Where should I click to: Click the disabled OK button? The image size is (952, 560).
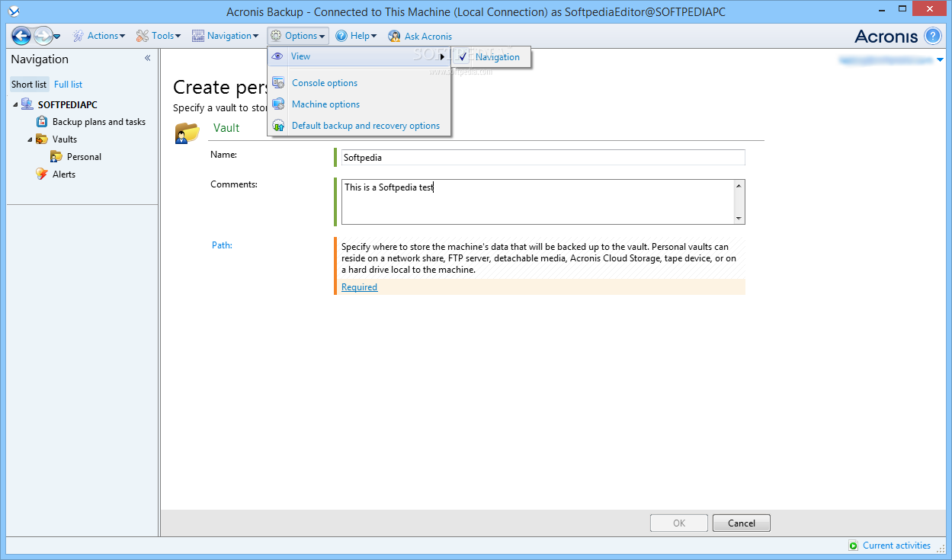point(679,523)
